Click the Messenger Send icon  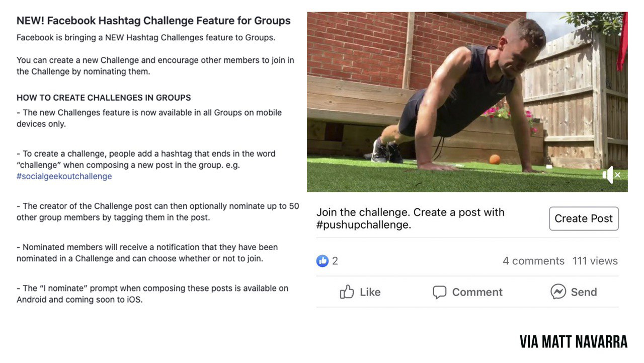tap(558, 292)
